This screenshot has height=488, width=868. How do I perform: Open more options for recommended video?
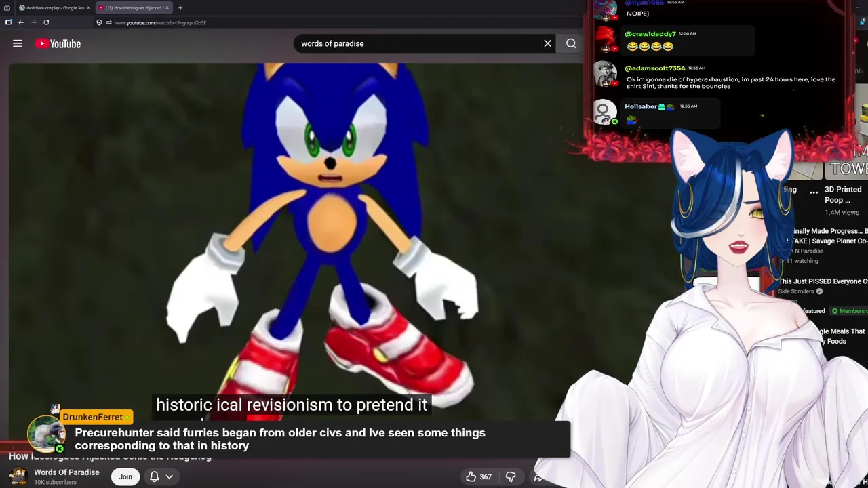pos(814,192)
